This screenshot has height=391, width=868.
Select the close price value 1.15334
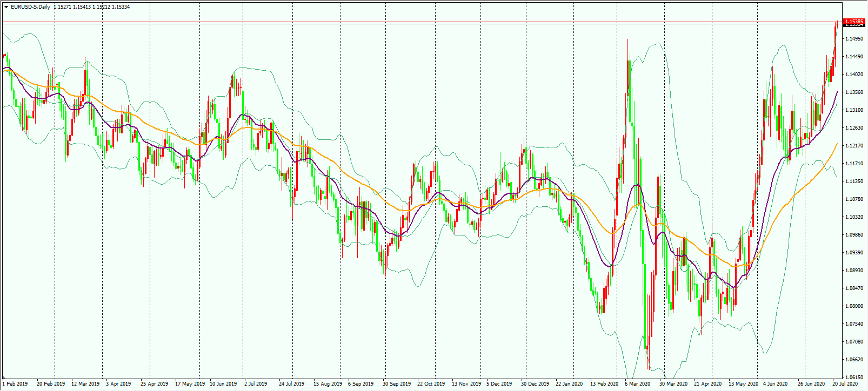click(x=121, y=7)
